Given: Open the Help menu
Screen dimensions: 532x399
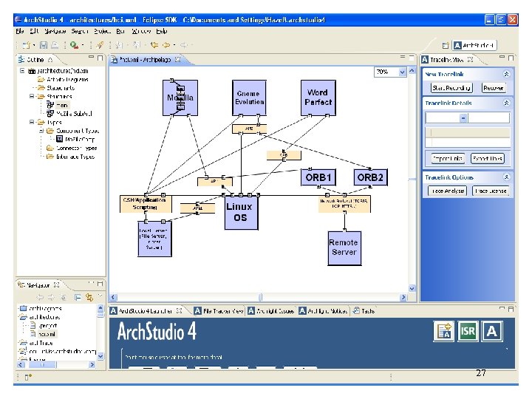Looking at the screenshot, I should (x=162, y=31).
